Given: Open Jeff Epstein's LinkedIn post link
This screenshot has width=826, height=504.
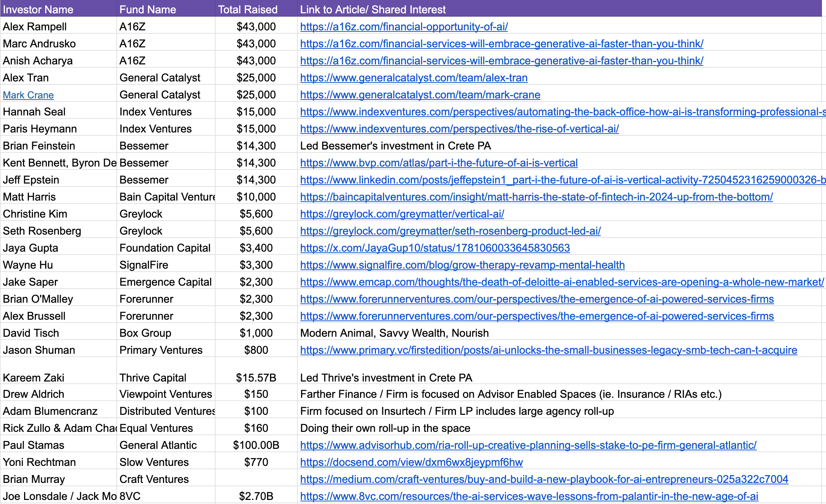Looking at the screenshot, I should 563,180.
